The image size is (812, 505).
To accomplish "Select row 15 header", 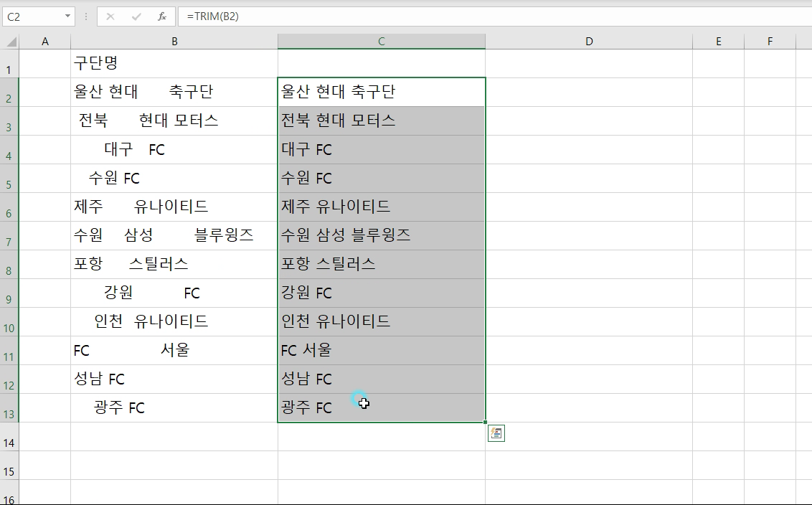I will 9,465.
